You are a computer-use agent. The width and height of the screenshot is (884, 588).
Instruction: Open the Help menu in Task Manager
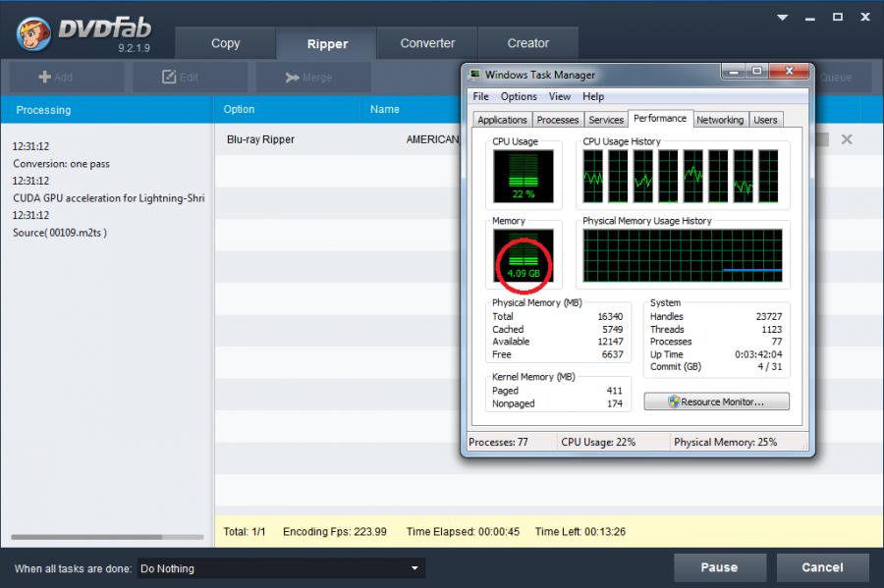click(593, 96)
